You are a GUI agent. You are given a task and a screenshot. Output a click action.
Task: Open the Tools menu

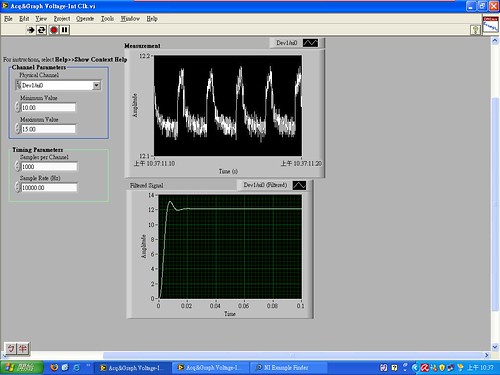pyautogui.click(x=107, y=19)
